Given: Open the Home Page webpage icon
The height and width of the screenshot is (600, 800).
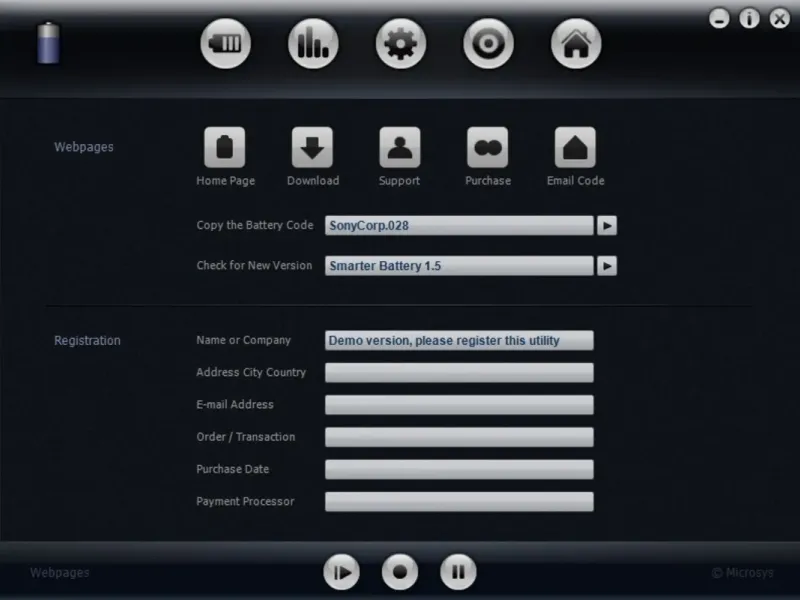Looking at the screenshot, I should point(224,147).
